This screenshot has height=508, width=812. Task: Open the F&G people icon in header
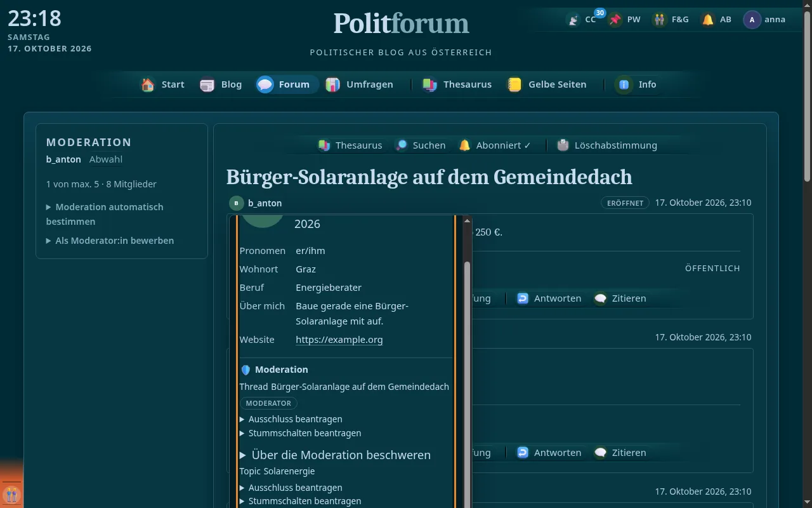point(660,20)
